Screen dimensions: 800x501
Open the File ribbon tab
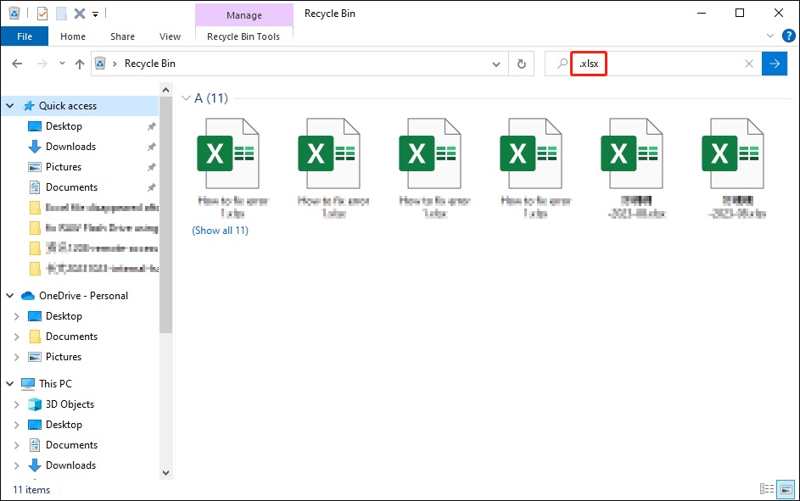click(24, 36)
